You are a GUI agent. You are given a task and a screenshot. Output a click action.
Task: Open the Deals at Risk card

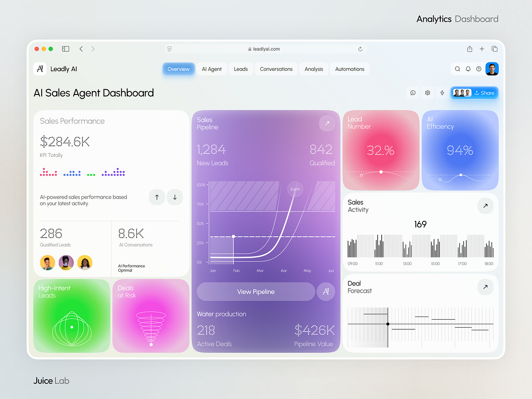coord(151,316)
